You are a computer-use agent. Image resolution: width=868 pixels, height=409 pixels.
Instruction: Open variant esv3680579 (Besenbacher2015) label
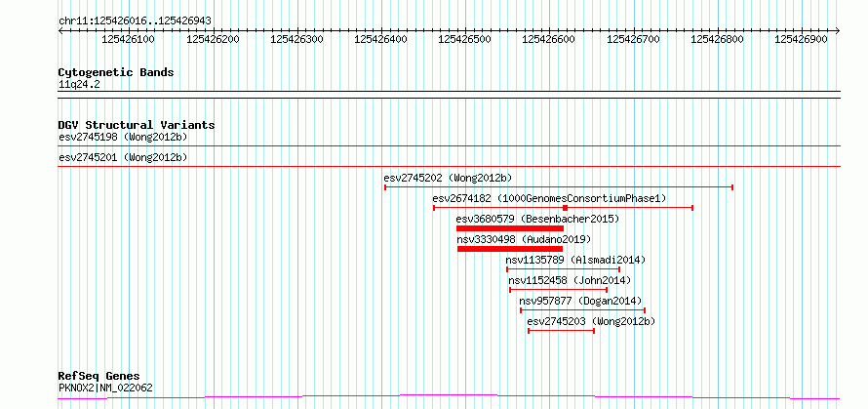[x=537, y=219]
